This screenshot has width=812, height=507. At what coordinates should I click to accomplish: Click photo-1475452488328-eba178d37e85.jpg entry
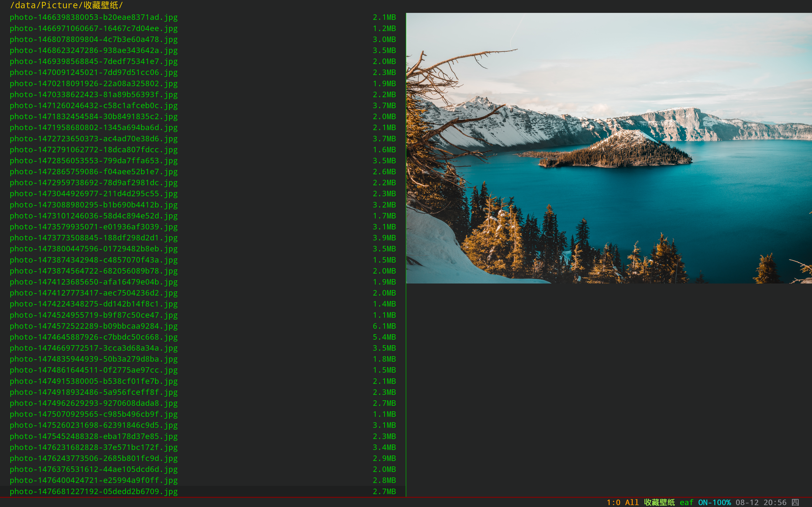(x=94, y=437)
